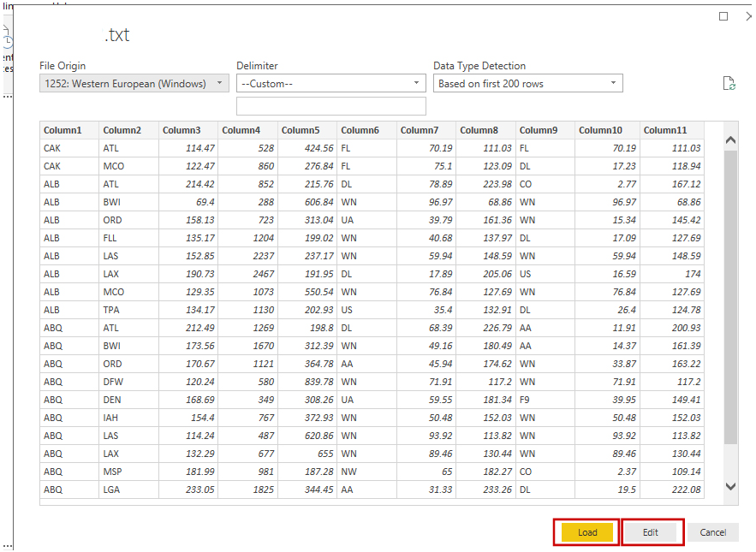Open the File Origin dropdown
The image size is (756, 552).
(134, 83)
